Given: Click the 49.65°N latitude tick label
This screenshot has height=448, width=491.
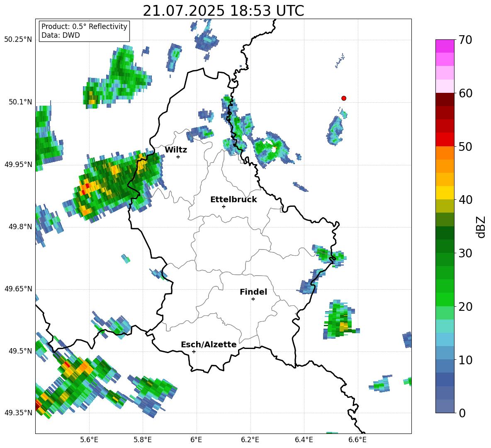Looking at the screenshot, I should coord(18,289).
